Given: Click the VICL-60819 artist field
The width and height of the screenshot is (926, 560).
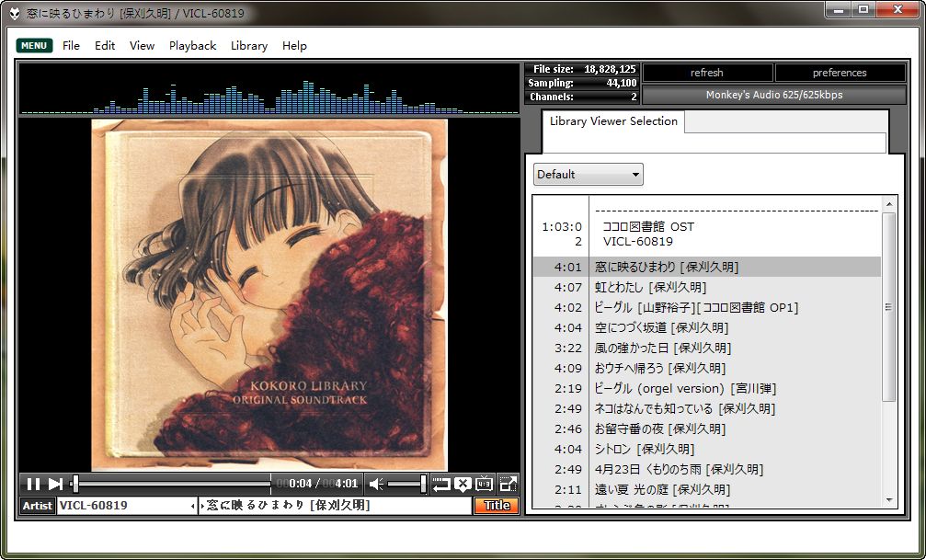Looking at the screenshot, I should tap(126, 505).
